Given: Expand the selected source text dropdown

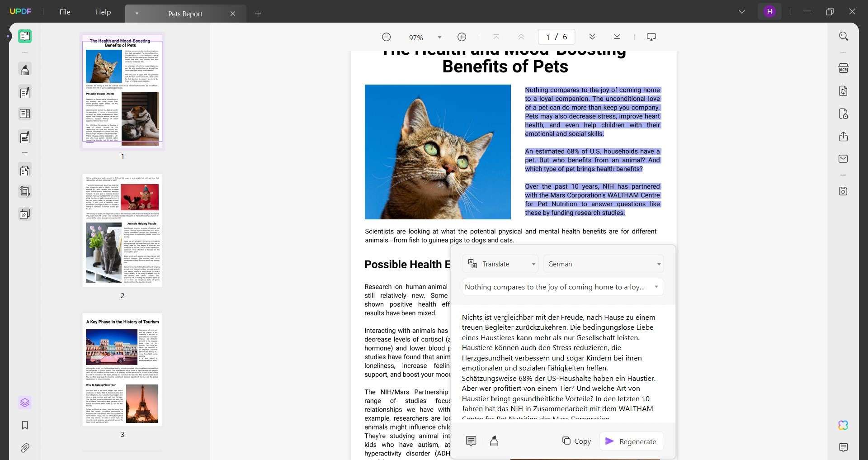Looking at the screenshot, I should 562,287.
